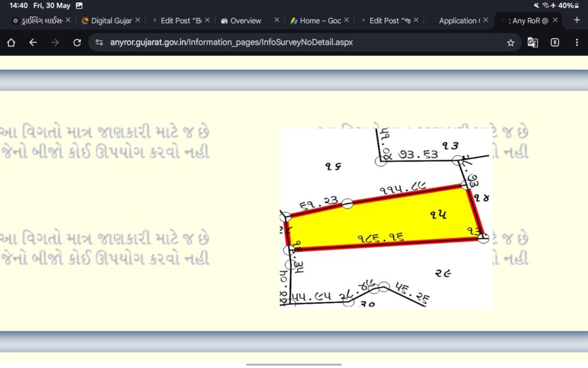588x368 pixels.
Task: Close the Overview tab
Action: point(277,20)
